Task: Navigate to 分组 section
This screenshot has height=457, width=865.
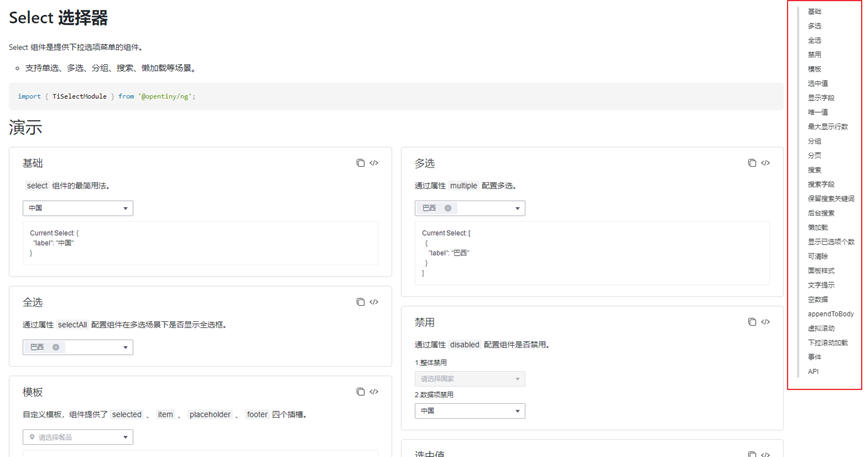Action: pyautogui.click(x=815, y=141)
